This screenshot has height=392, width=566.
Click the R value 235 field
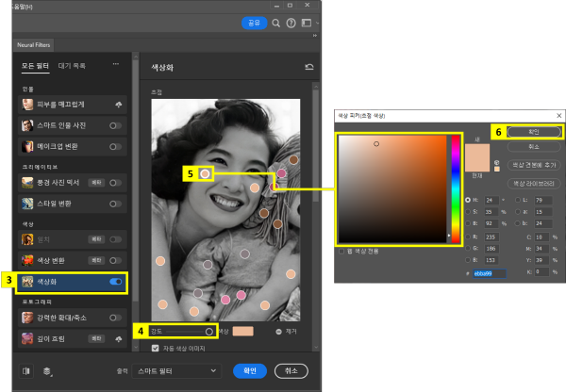492,237
